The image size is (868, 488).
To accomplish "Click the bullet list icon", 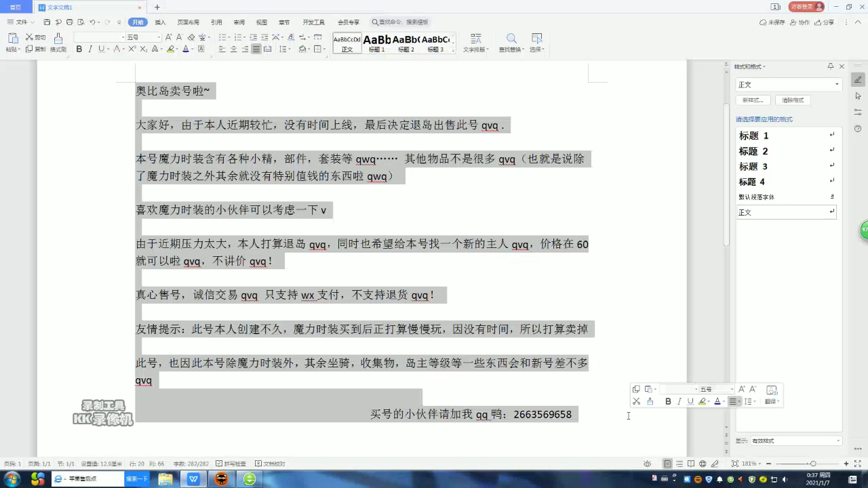I will (221, 36).
